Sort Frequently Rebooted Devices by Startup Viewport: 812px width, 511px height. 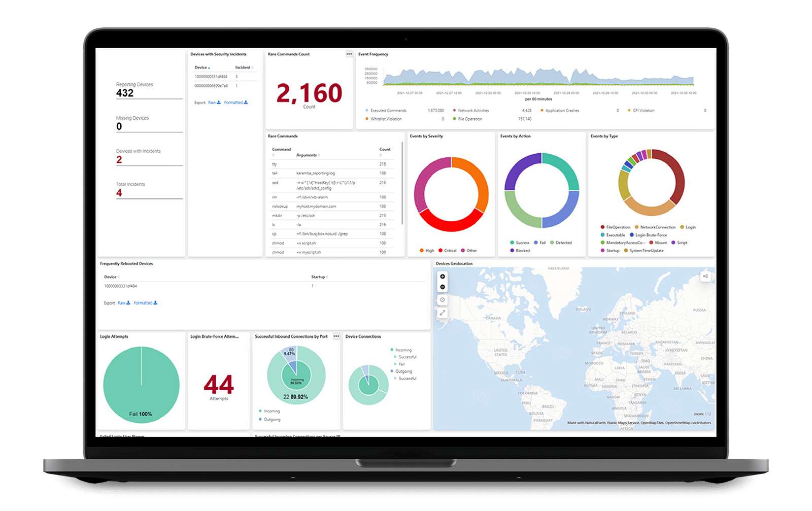pyautogui.click(x=320, y=277)
